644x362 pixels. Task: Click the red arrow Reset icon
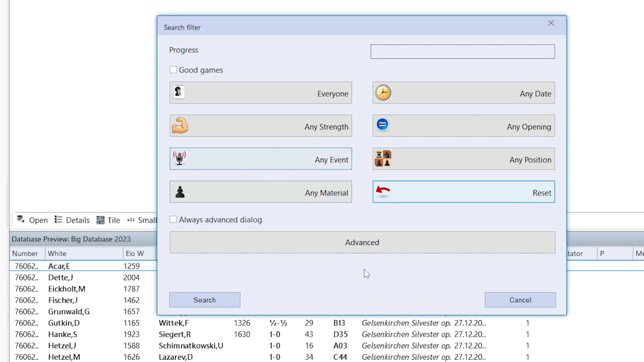pos(383,191)
